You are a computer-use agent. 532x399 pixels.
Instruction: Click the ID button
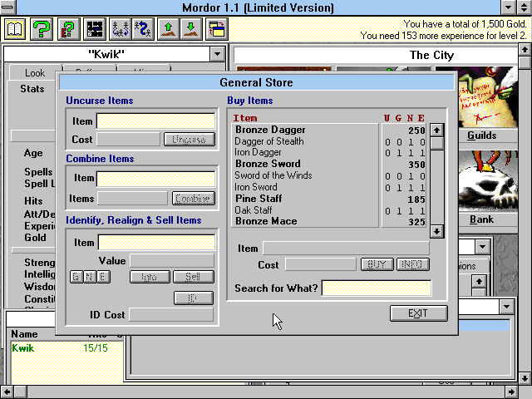[194, 298]
